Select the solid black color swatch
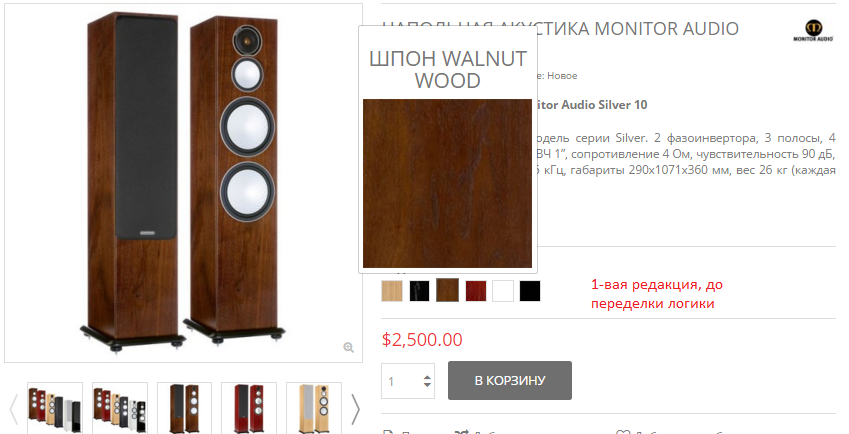Screen dimensions: 849x434 click(x=530, y=291)
